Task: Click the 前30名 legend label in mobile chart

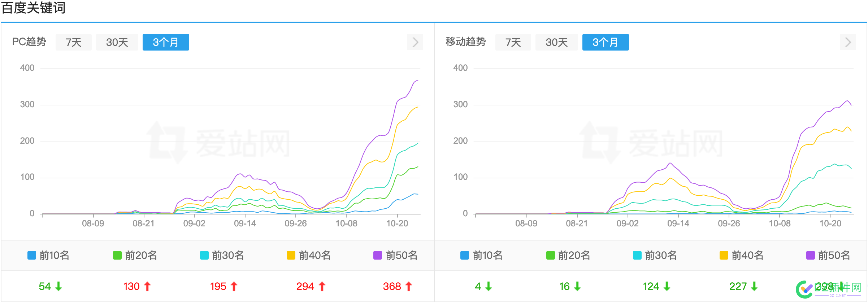Action: coord(661,255)
